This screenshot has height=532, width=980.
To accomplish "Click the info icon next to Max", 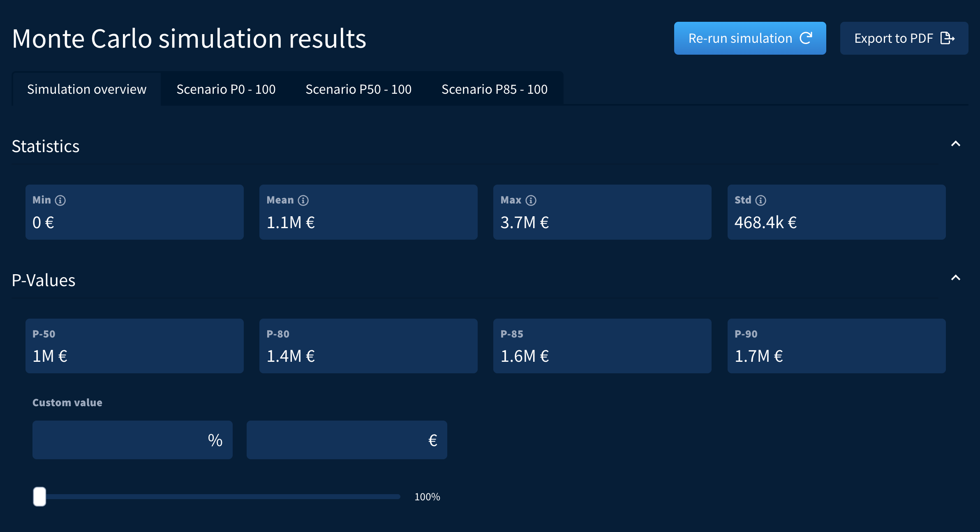I will tap(531, 200).
